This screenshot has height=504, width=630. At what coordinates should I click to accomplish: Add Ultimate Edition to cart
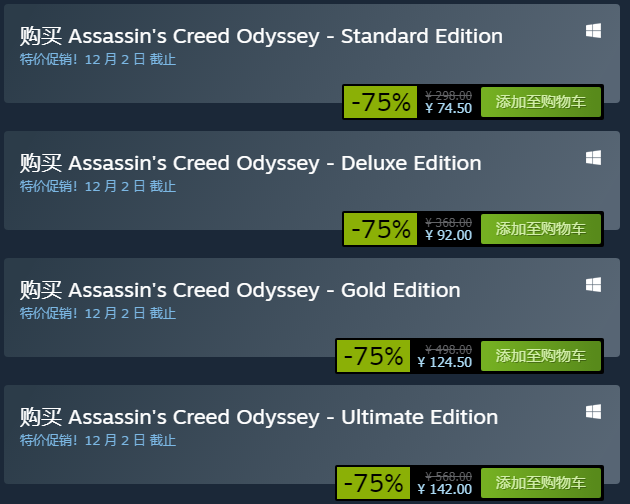tap(541, 483)
